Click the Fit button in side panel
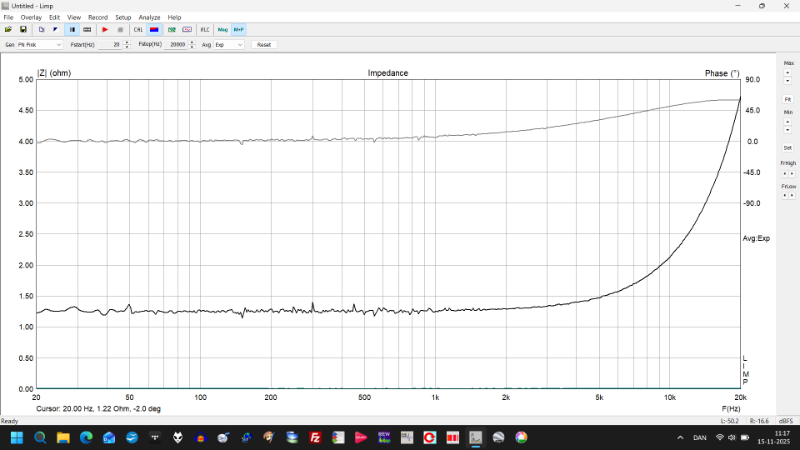Screen dimensions: 800x450 tap(788, 99)
